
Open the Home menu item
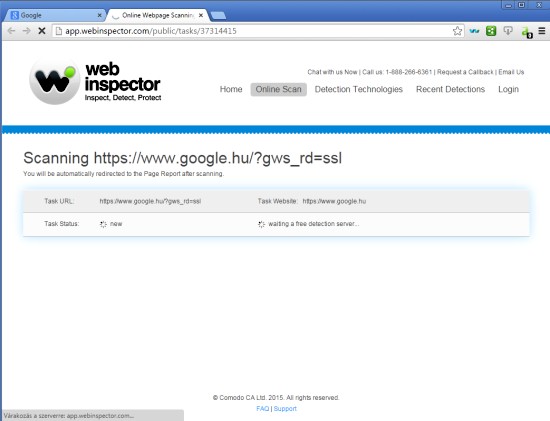231,89
